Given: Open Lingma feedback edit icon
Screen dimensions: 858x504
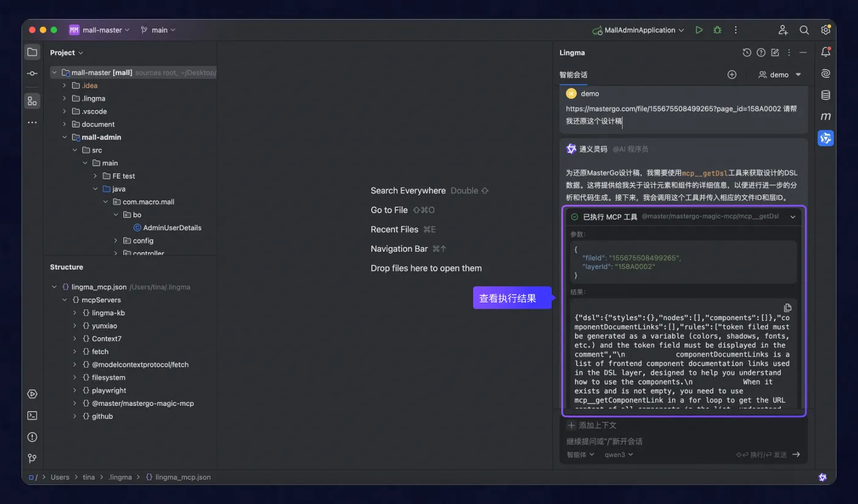Looking at the screenshot, I should [775, 53].
